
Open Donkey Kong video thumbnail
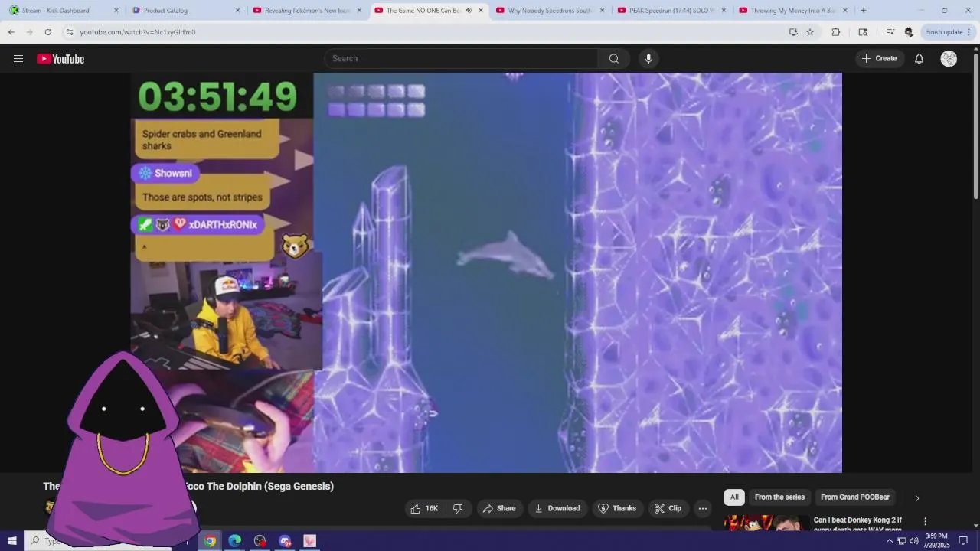[x=766, y=522]
